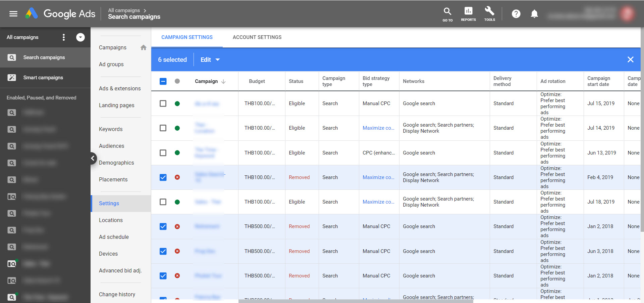
Task: Uncheck the removed Feb 4, 2019 campaign
Action: pyautogui.click(x=163, y=177)
